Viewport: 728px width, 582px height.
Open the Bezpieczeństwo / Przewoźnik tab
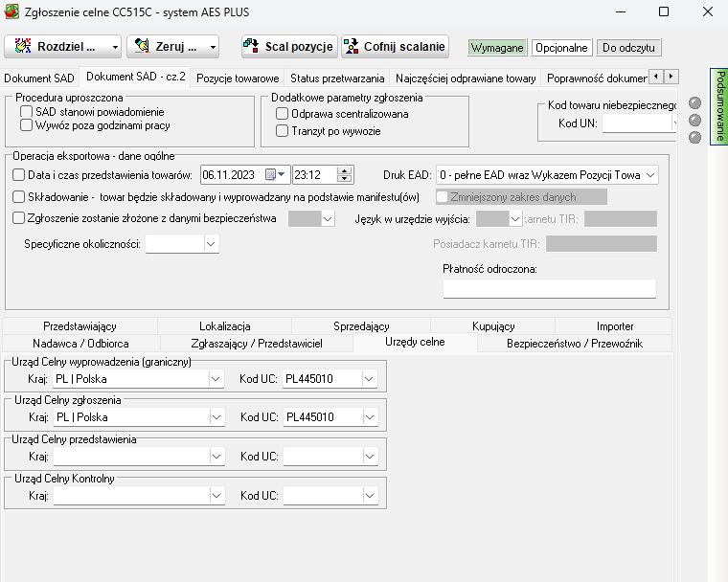(575, 344)
